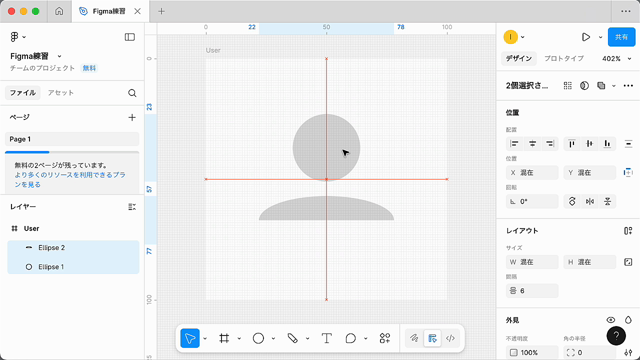
Task: Toggle constrain proportions lock
Action: coord(628,262)
